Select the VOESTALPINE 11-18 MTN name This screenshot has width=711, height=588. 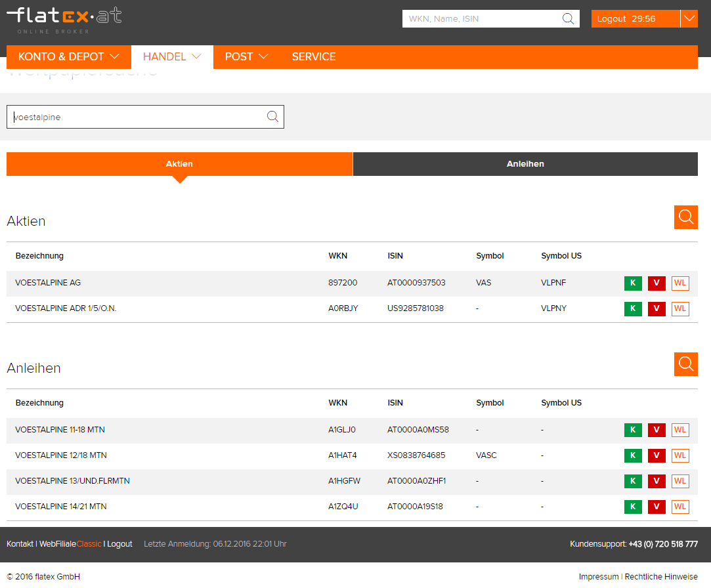coord(60,430)
